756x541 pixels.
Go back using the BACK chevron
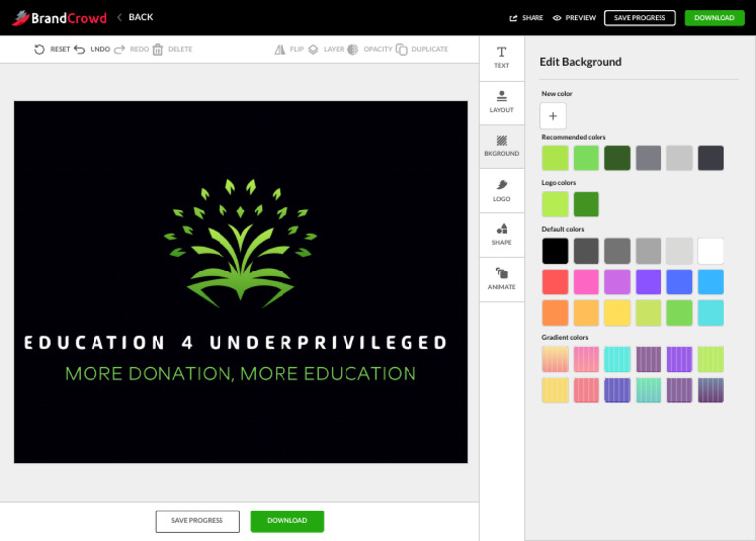click(119, 17)
